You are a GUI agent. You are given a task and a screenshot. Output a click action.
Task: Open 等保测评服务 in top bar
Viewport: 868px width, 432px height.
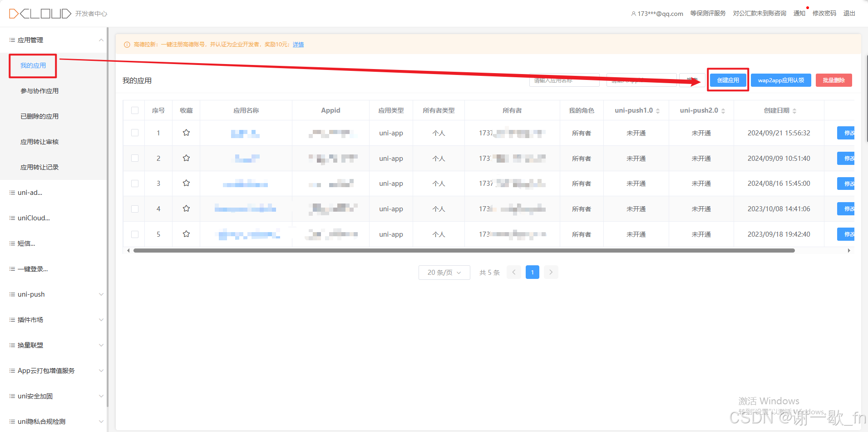[708, 14]
